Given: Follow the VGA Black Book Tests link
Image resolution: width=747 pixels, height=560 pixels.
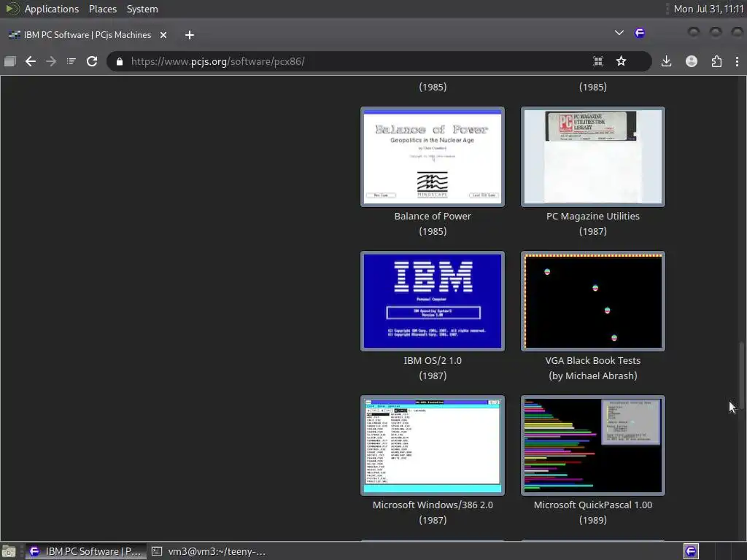Looking at the screenshot, I should pos(592,360).
